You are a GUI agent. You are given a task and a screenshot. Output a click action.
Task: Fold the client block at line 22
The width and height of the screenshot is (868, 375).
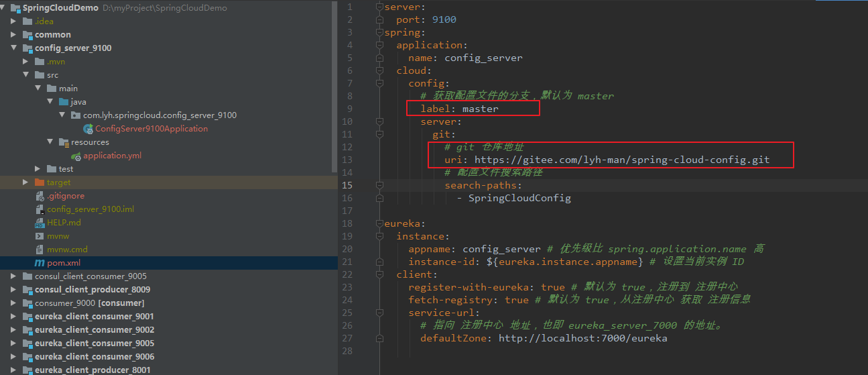[x=379, y=274]
